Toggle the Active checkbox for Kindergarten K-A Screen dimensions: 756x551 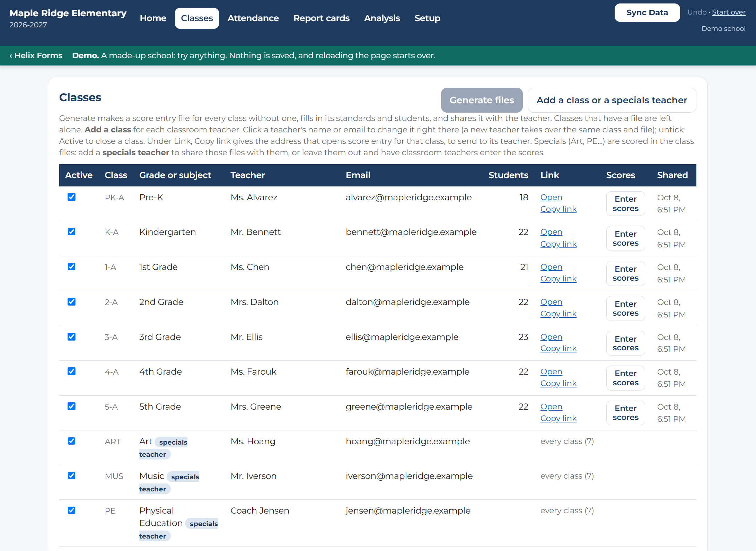point(71,232)
